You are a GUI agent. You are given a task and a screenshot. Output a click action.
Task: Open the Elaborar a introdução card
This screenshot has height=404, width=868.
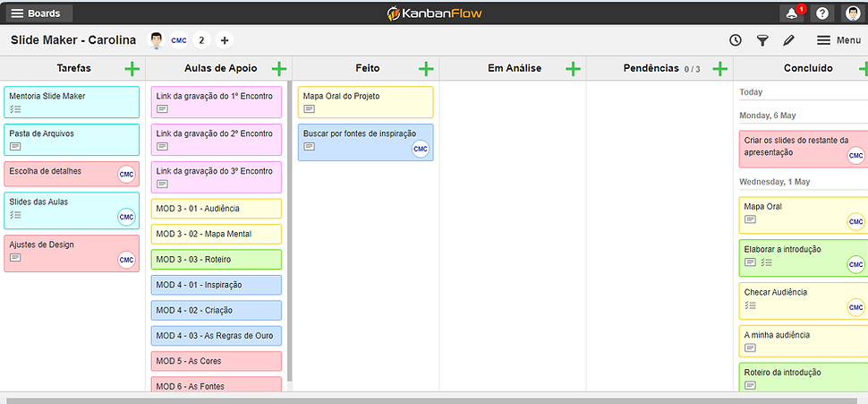804,258
